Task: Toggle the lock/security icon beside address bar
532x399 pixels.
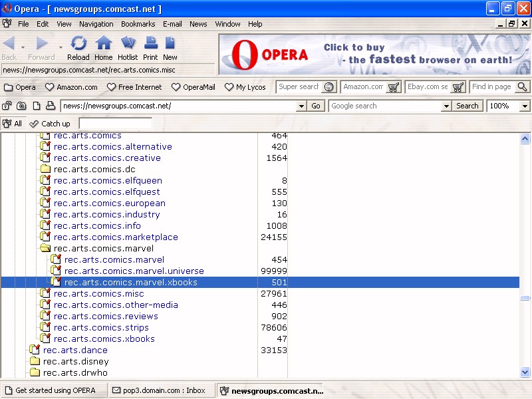Action: 7,106
